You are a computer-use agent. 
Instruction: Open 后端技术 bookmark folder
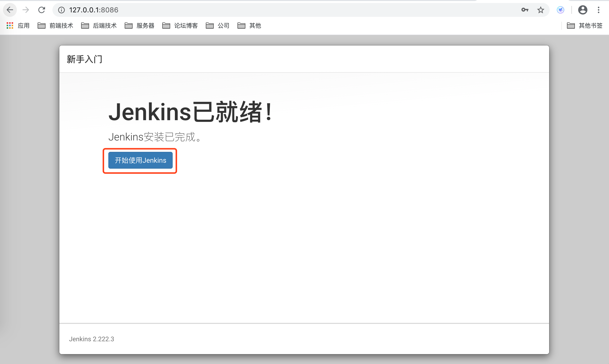tap(99, 25)
